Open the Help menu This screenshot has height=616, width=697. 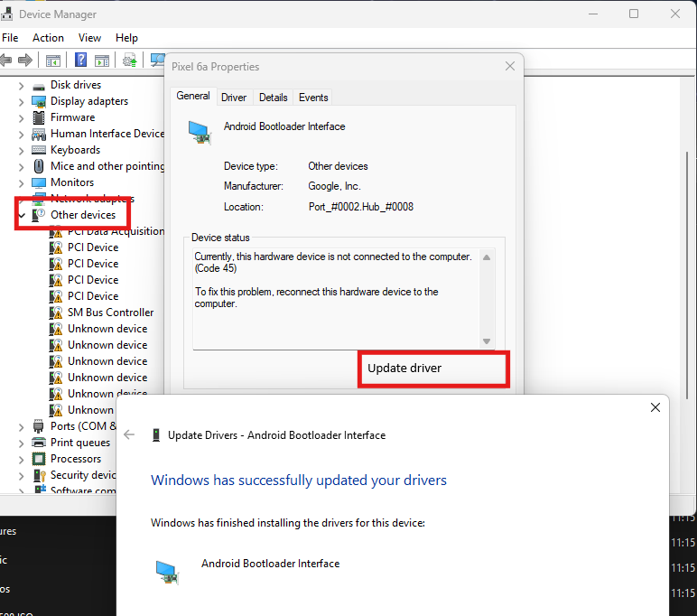[x=126, y=38]
